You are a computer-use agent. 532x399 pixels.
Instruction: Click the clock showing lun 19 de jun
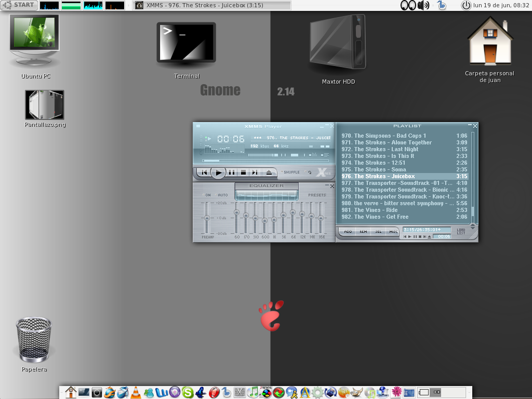pos(501,5)
